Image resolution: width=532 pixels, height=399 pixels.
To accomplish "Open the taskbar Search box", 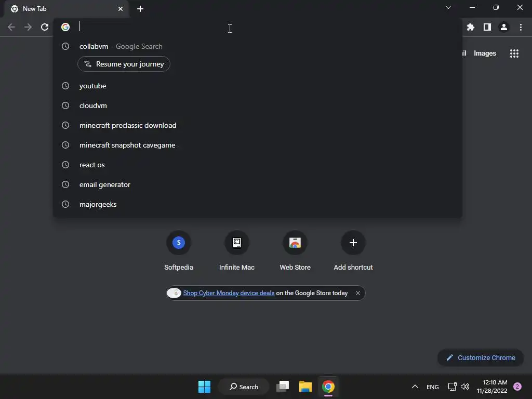I will pos(244,387).
